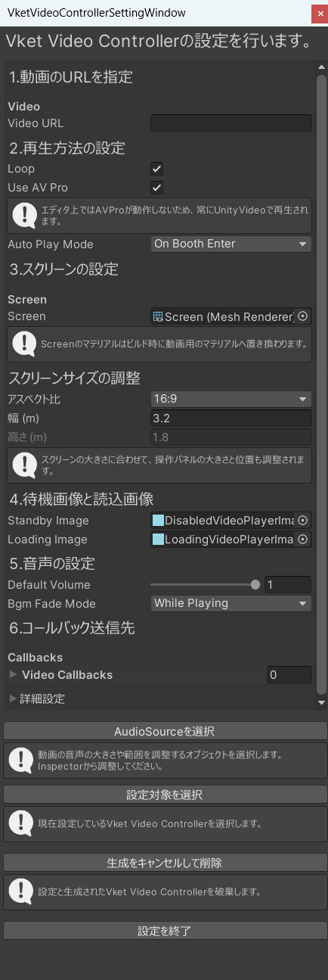Click the '4.待機画像と読込画像' heading
The height and width of the screenshot is (980, 328).
click(x=82, y=499)
